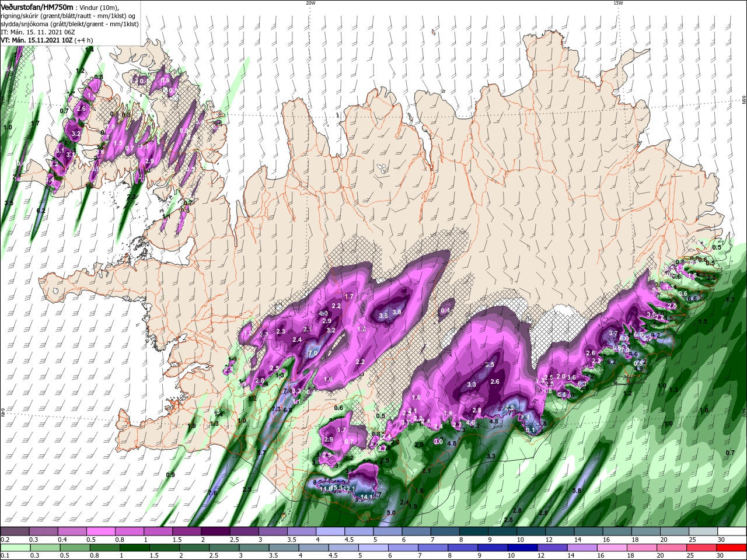
Task: Pick the palest green swatch starting the rain legend
Action: (x=15, y=548)
